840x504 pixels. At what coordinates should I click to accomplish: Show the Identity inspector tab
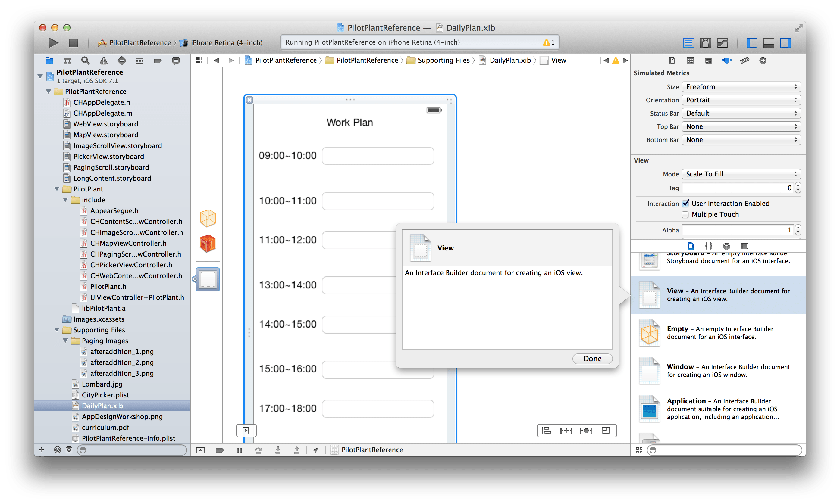tap(708, 61)
